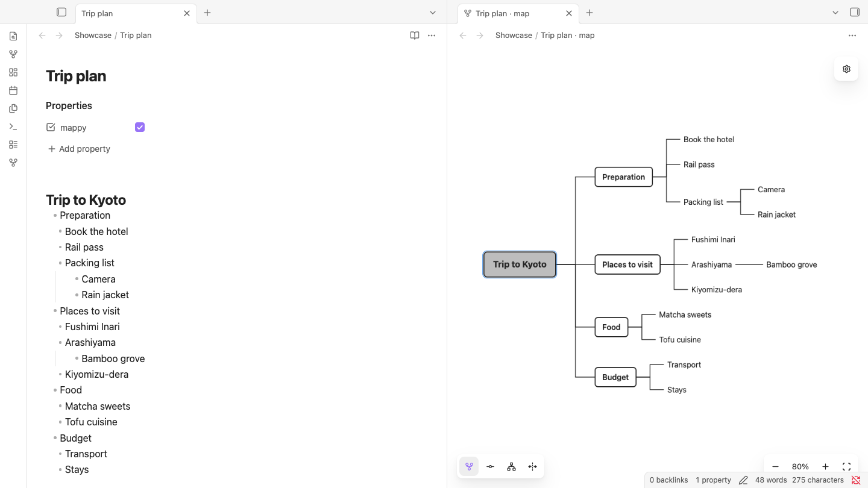Screen dimensions: 868x488
Task: Click the mappy property type icon
Action: [51, 127]
